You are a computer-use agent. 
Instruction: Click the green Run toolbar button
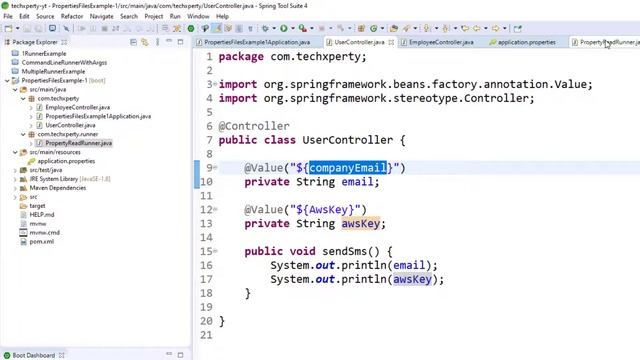coord(284,29)
